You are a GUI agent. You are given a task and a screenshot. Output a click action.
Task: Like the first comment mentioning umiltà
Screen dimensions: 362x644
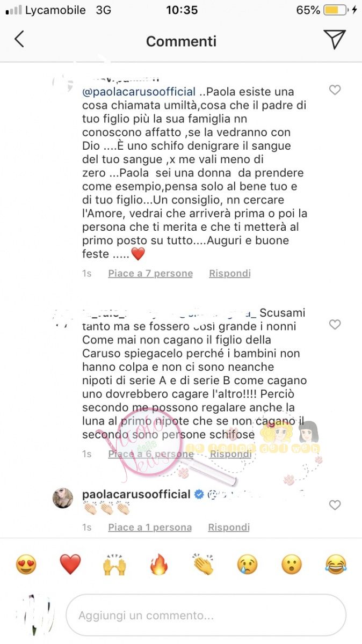coord(335,90)
